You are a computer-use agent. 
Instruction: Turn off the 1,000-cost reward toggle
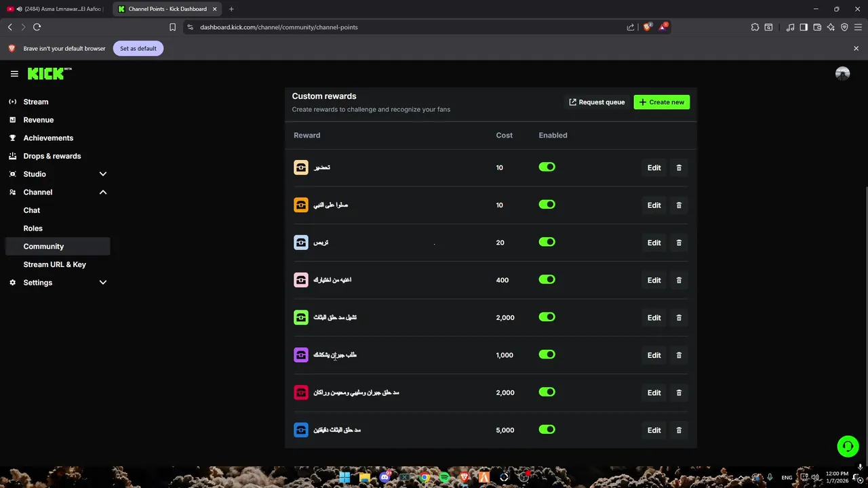[x=547, y=354]
